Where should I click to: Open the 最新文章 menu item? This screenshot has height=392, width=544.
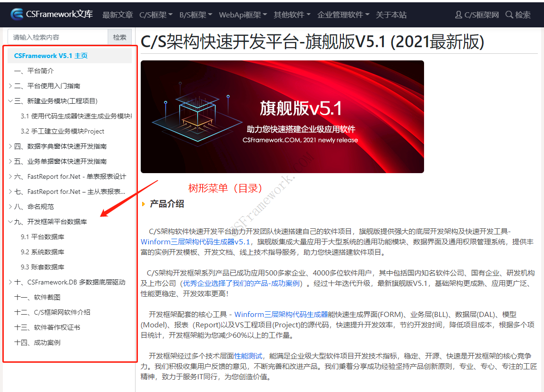pyautogui.click(x=118, y=15)
